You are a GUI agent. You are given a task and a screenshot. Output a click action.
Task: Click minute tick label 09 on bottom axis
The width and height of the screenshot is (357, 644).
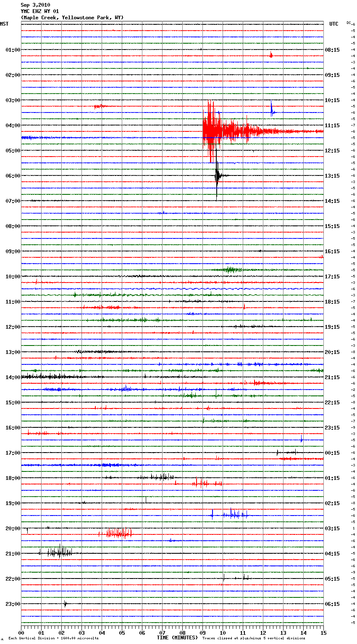203,633
